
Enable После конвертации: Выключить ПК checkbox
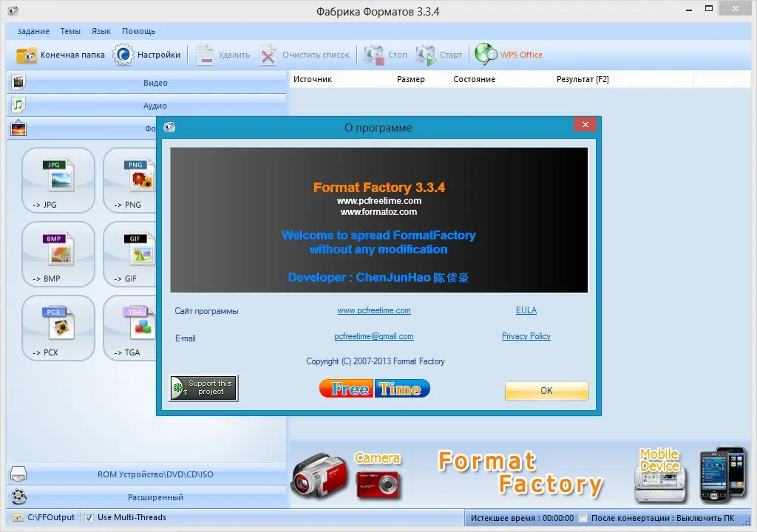[583, 518]
